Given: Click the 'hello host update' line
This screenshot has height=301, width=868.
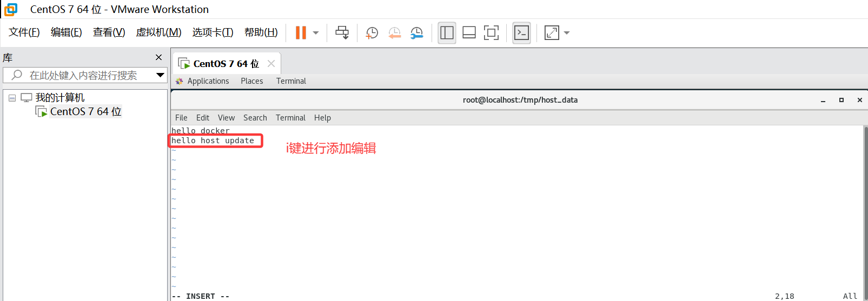Looking at the screenshot, I should click(x=213, y=141).
